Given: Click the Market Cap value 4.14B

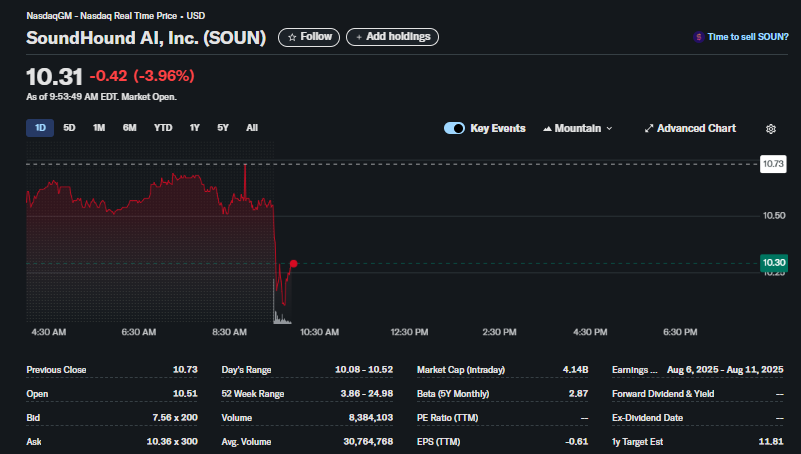Looking at the screenshot, I should (x=575, y=370).
